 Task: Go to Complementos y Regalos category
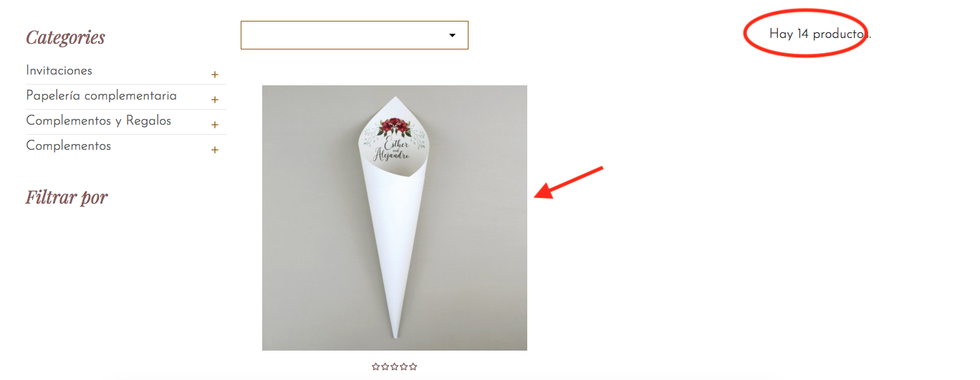99,121
